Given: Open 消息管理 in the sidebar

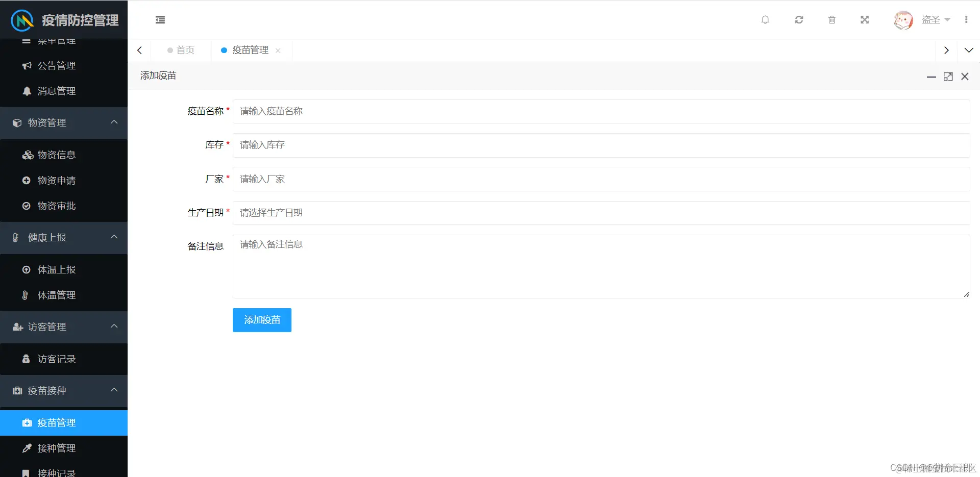Looking at the screenshot, I should [64, 91].
